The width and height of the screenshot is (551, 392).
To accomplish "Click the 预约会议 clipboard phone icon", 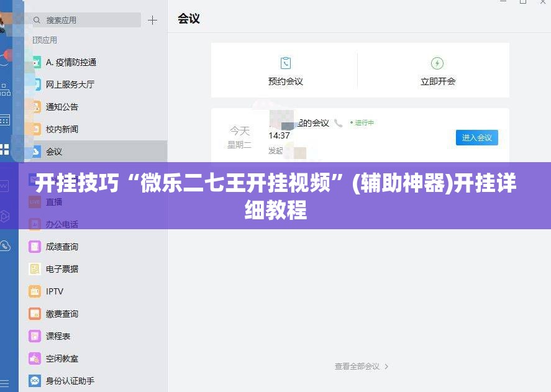I will click(x=285, y=63).
